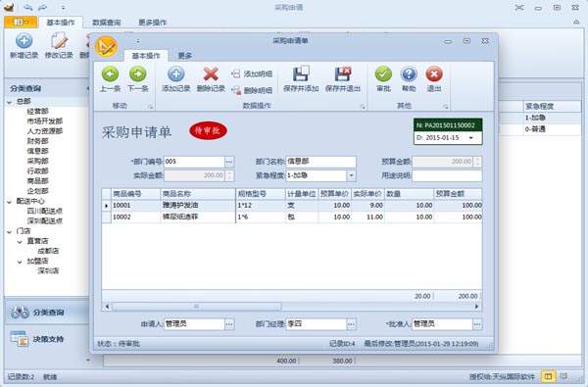Click fullscreen icon in main title bar
Viewport: 588px width, 387px height.
pos(519,8)
